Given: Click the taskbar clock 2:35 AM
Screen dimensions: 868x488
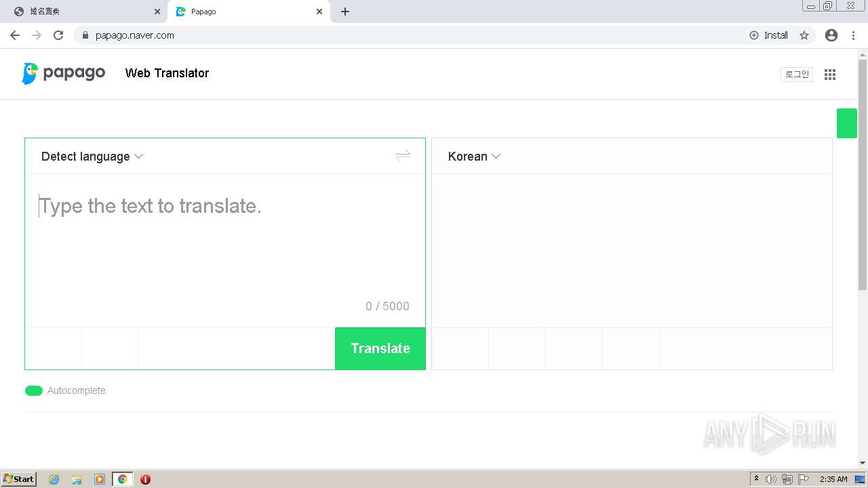Looking at the screenshot, I should 833,479.
